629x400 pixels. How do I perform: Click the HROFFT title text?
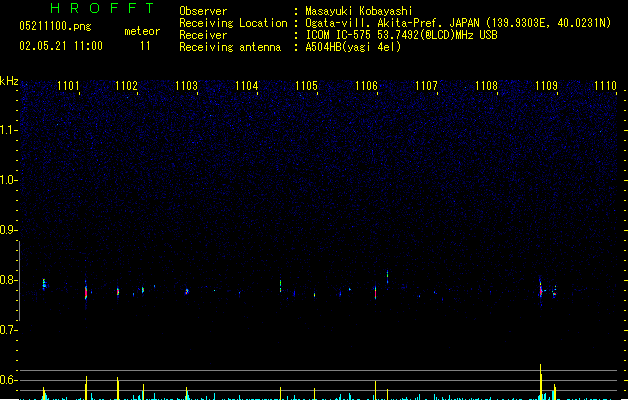coord(102,8)
